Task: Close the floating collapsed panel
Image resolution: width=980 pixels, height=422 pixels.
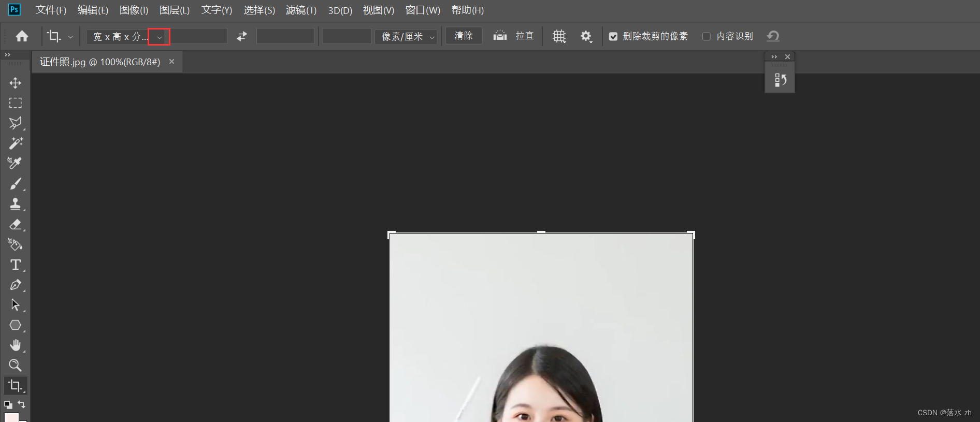Action: 787,57
